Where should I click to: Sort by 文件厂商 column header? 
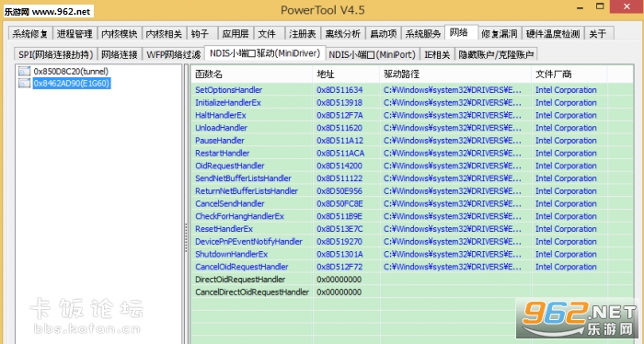[569, 74]
